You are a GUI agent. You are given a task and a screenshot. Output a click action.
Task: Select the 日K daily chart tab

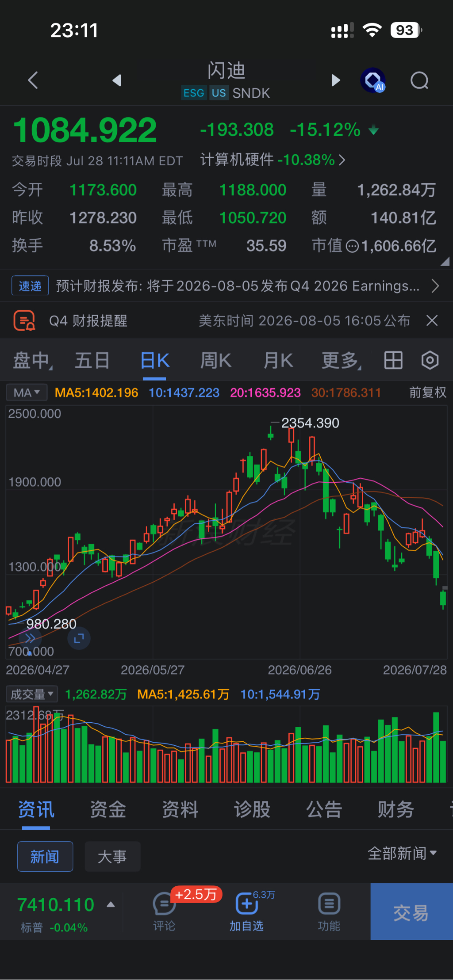(155, 360)
